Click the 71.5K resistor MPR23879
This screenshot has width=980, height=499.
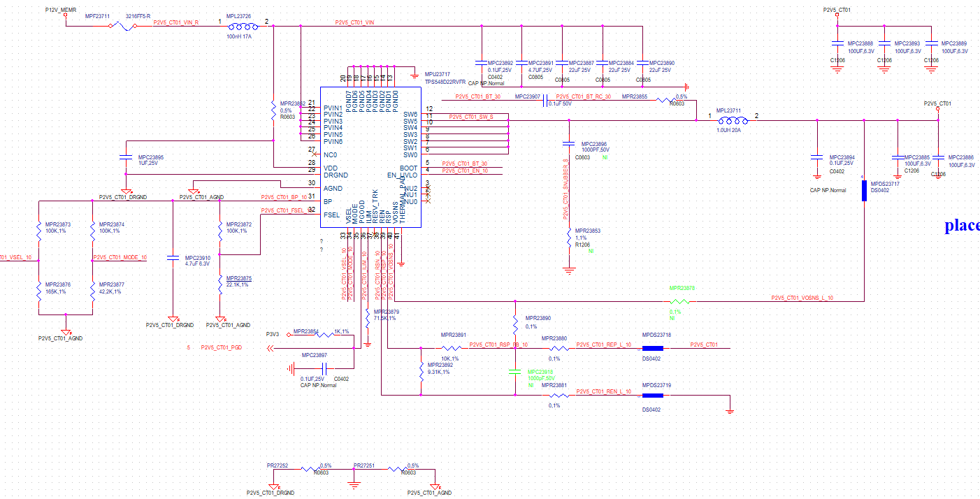tap(366, 319)
